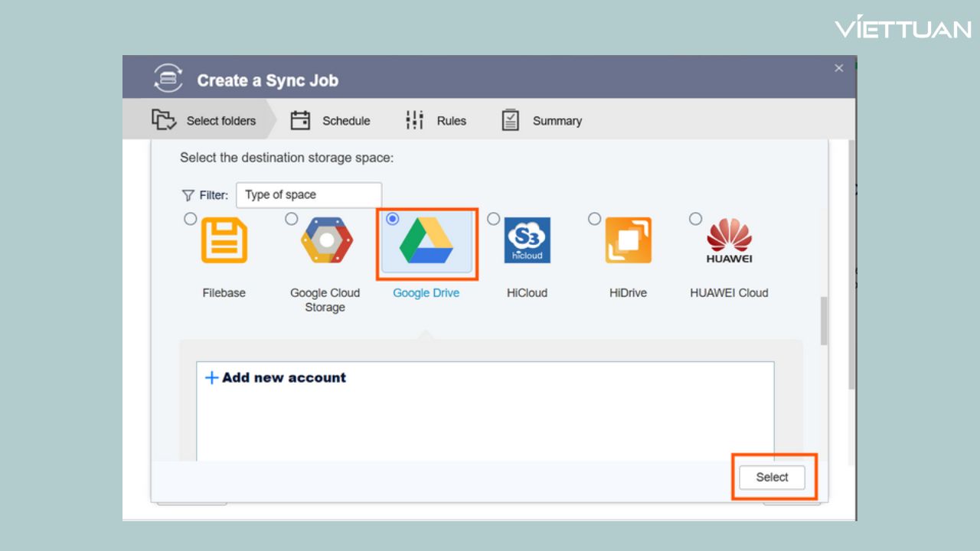Go to the Schedule step
980x551 pixels.
coord(331,120)
